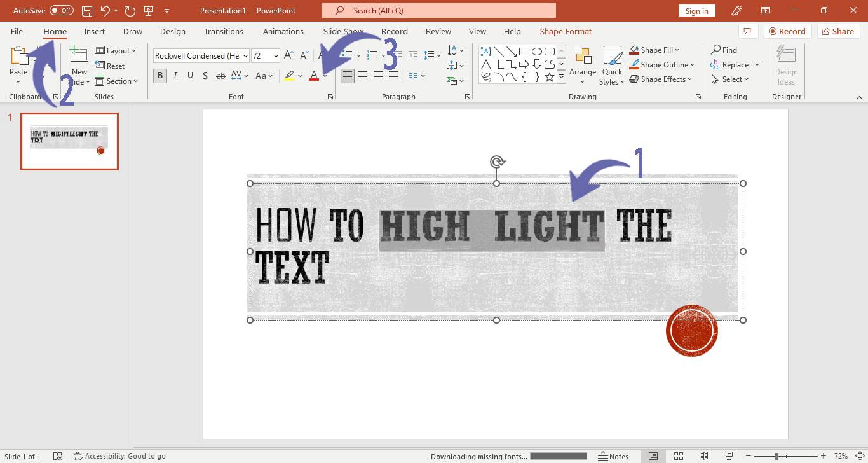Click the Sign in button

(697, 11)
